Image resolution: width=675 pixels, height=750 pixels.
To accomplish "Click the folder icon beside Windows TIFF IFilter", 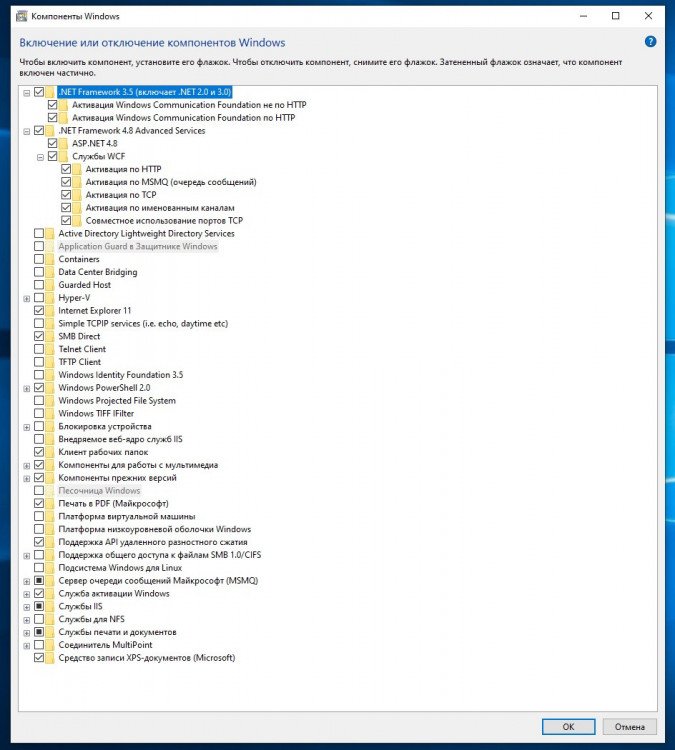I will (x=50, y=413).
